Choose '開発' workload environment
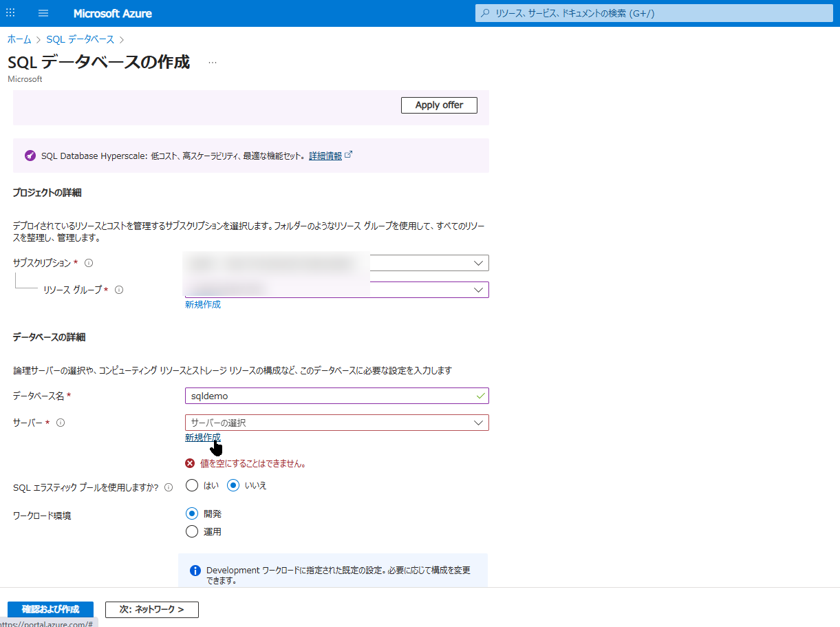The image size is (840, 627). 192,513
